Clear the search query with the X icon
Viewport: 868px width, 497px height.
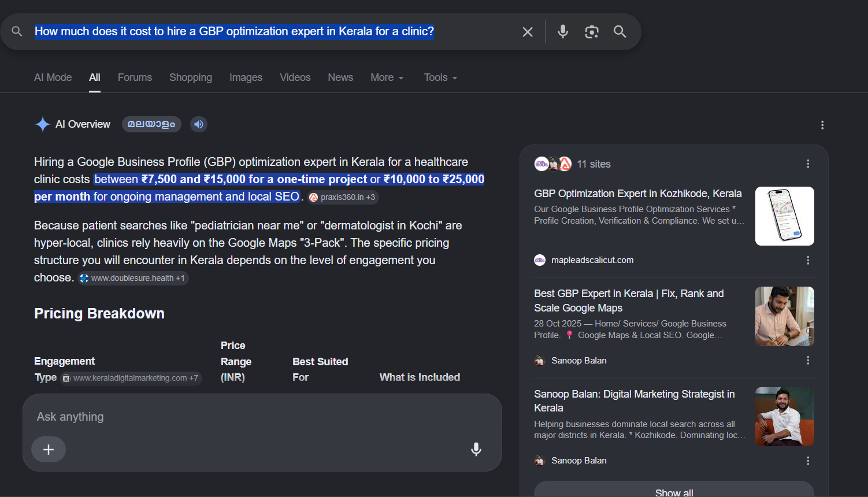click(528, 32)
